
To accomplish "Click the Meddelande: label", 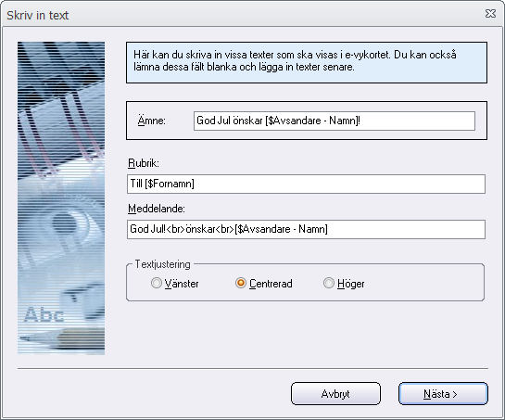I will (157, 209).
